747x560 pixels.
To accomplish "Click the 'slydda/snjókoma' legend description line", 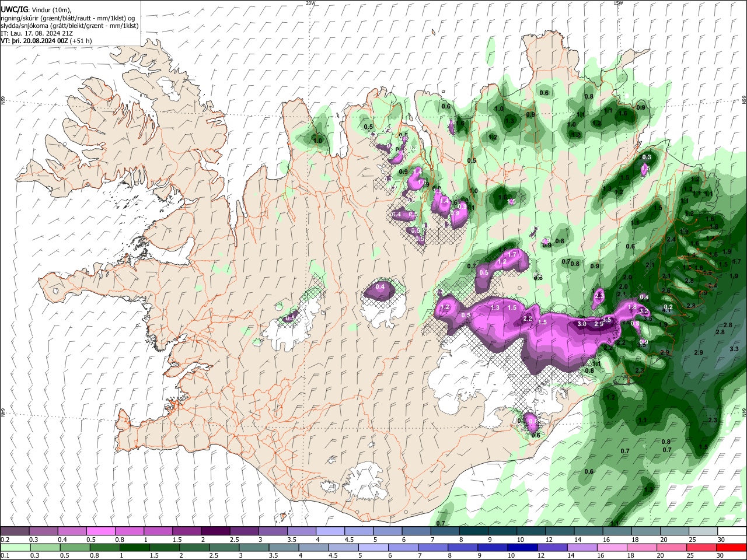I will 69,26.
